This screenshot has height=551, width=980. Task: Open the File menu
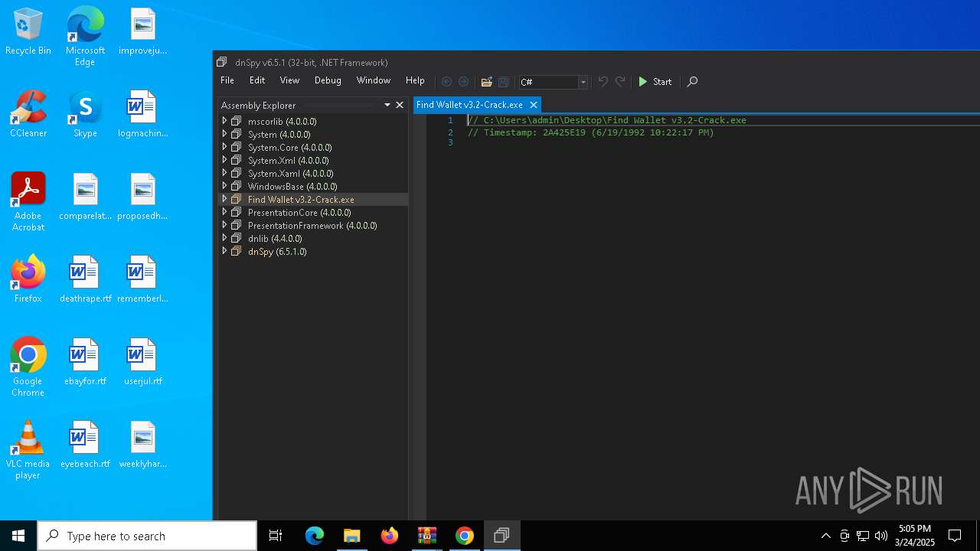tap(227, 80)
